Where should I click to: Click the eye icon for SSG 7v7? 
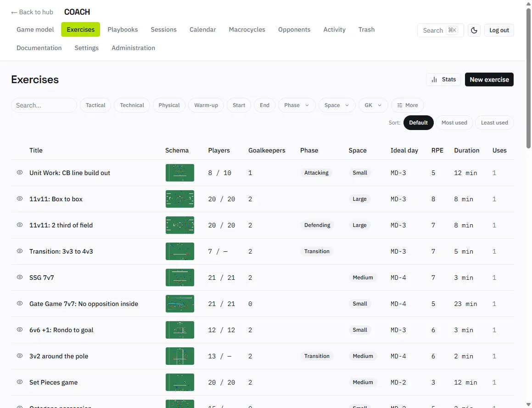coord(20,277)
